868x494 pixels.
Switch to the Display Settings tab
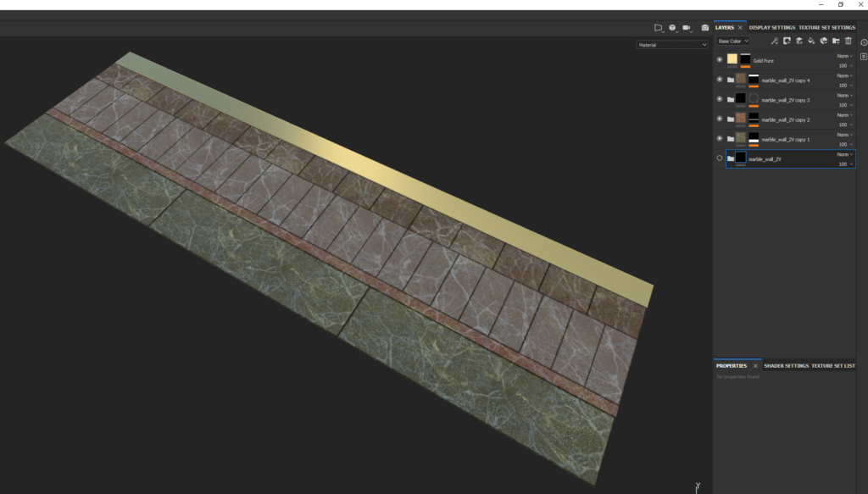771,27
